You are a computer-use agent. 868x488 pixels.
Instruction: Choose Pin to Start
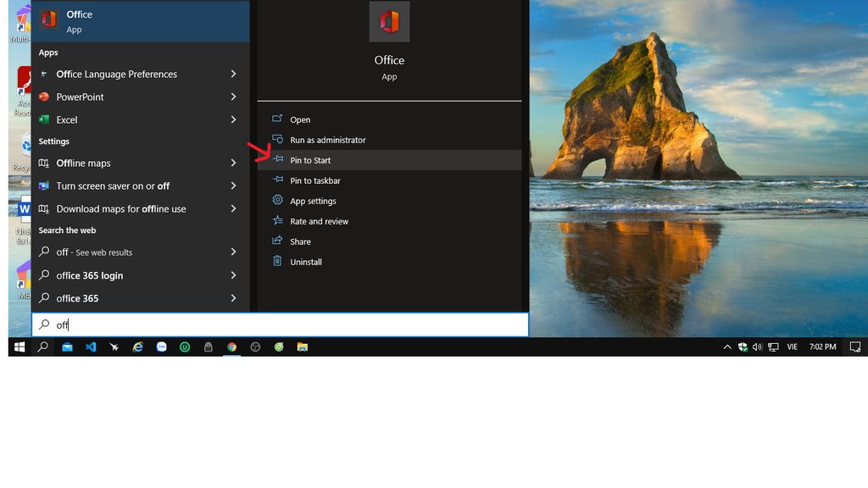389,160
